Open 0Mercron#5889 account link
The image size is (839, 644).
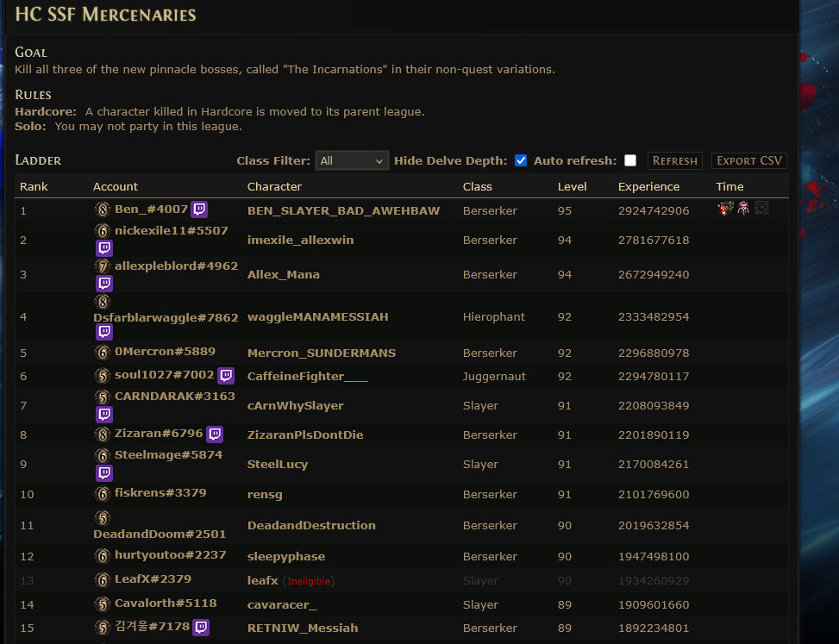pyautogui.click(x=165, y=352)
